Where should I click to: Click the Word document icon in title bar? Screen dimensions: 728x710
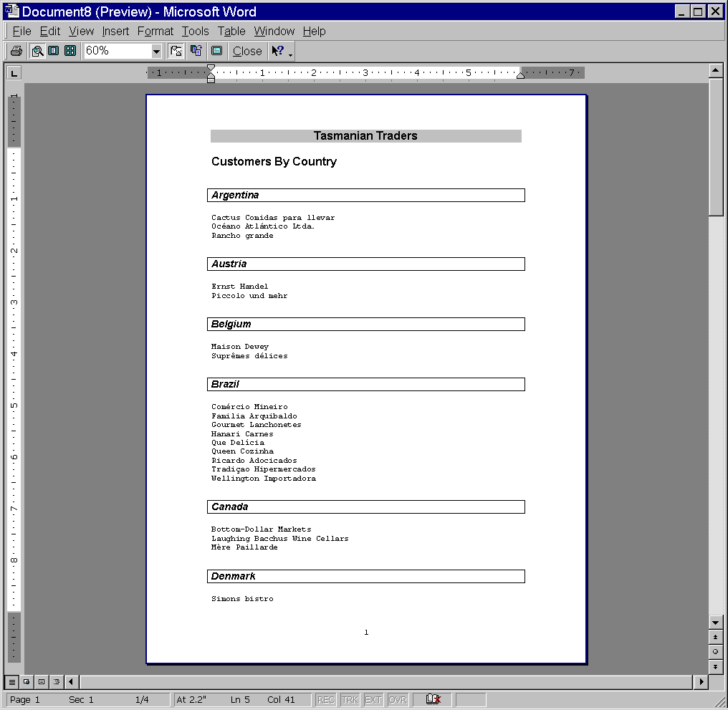[x=11, y=11]
